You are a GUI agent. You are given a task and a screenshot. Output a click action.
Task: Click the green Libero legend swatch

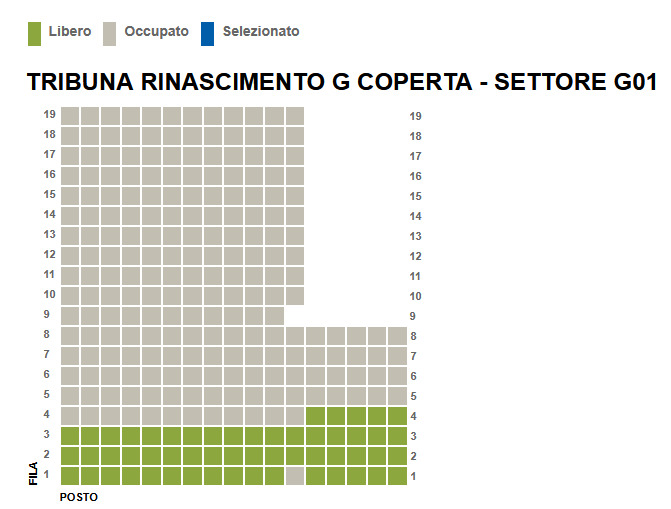click(35, 33)
